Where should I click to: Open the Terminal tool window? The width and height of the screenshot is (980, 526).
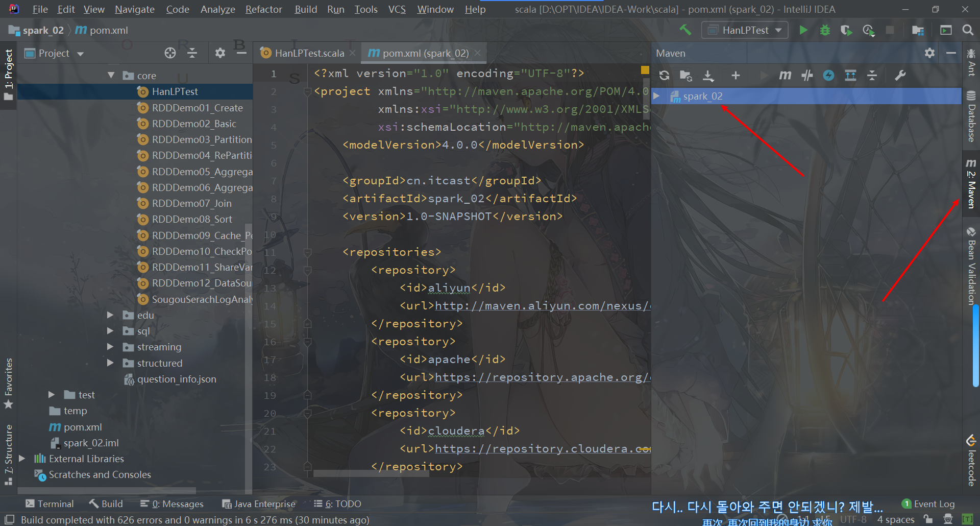(50, 504)
